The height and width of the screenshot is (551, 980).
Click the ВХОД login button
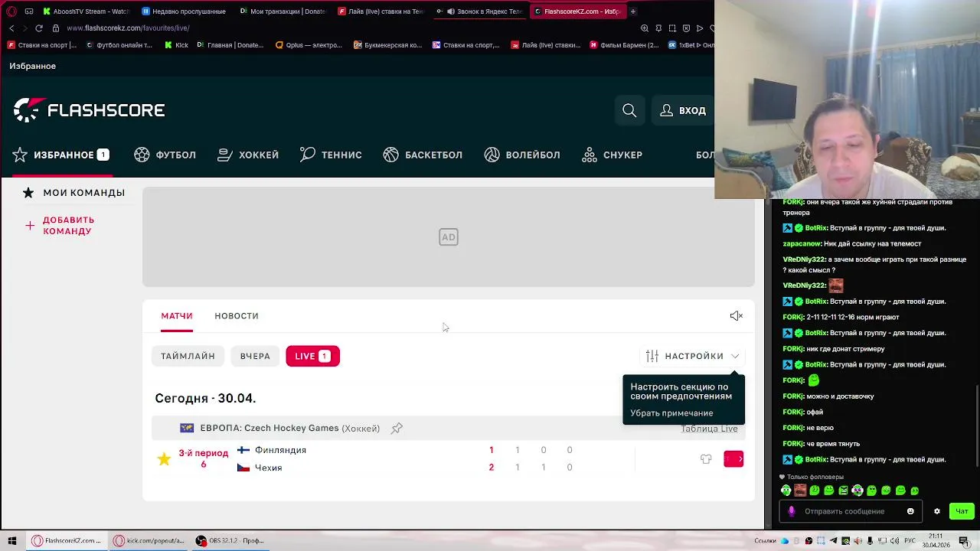coord(683,110)
